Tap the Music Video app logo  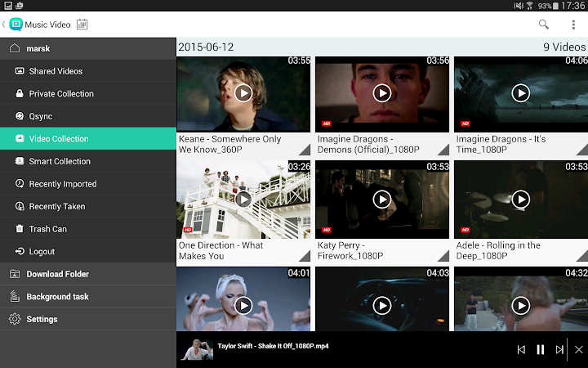16,25
